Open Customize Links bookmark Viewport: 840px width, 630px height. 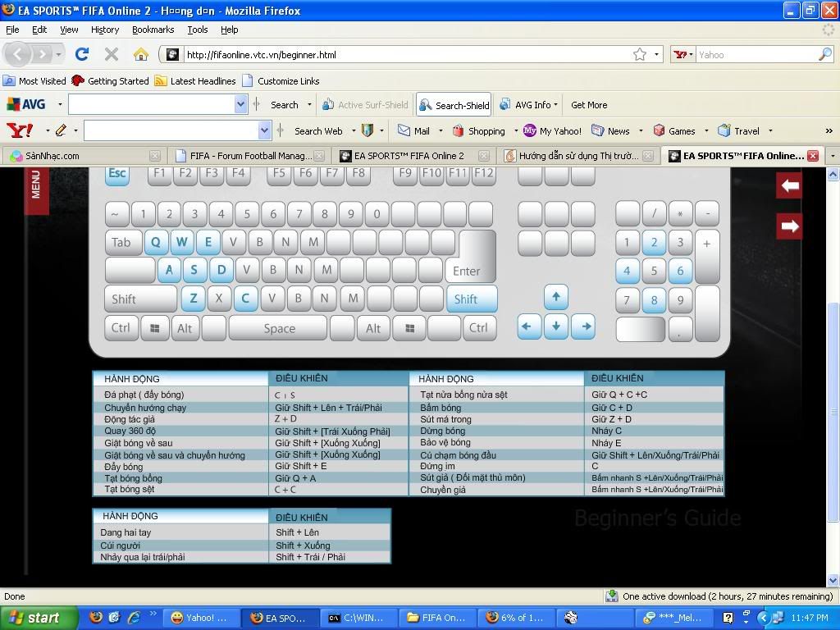tap(281, 81)
